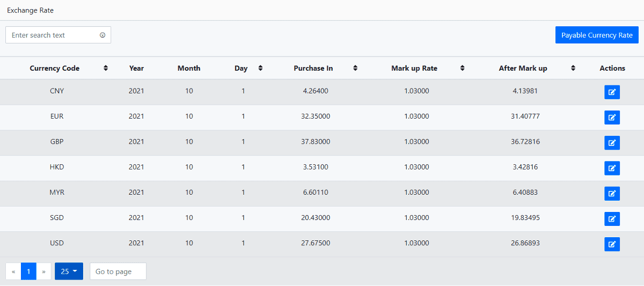This screenshot has width=644, height=286.
Task: Click the Go to page input
Action: pyautogui.click(x=118, y=272)
